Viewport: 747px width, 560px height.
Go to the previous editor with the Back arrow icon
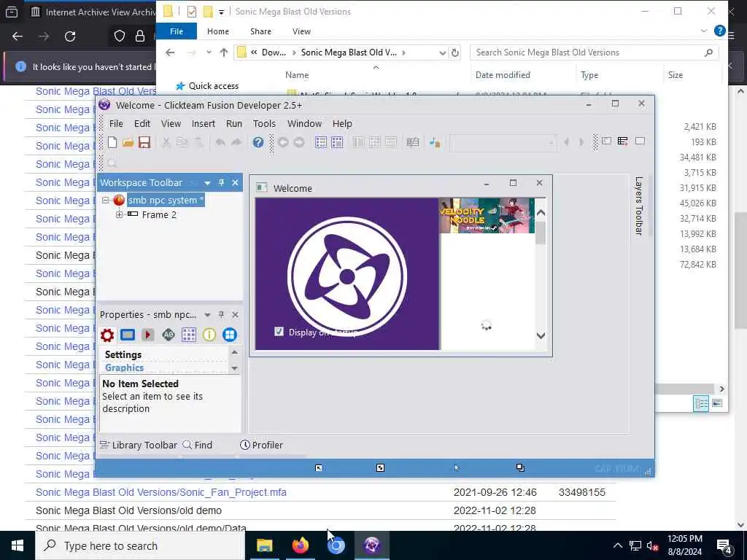[283, 142]
